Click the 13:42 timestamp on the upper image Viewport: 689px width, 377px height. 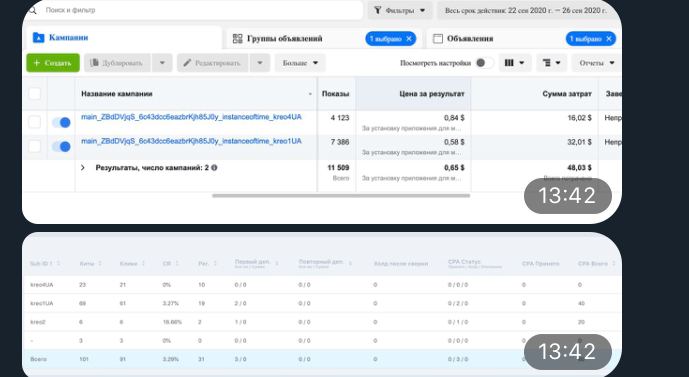point(567,196)
